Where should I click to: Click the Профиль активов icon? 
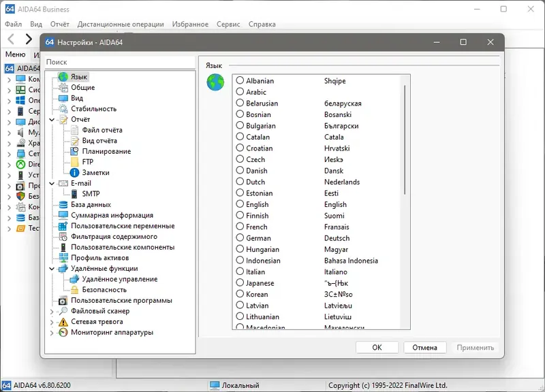tap(63, 258)
